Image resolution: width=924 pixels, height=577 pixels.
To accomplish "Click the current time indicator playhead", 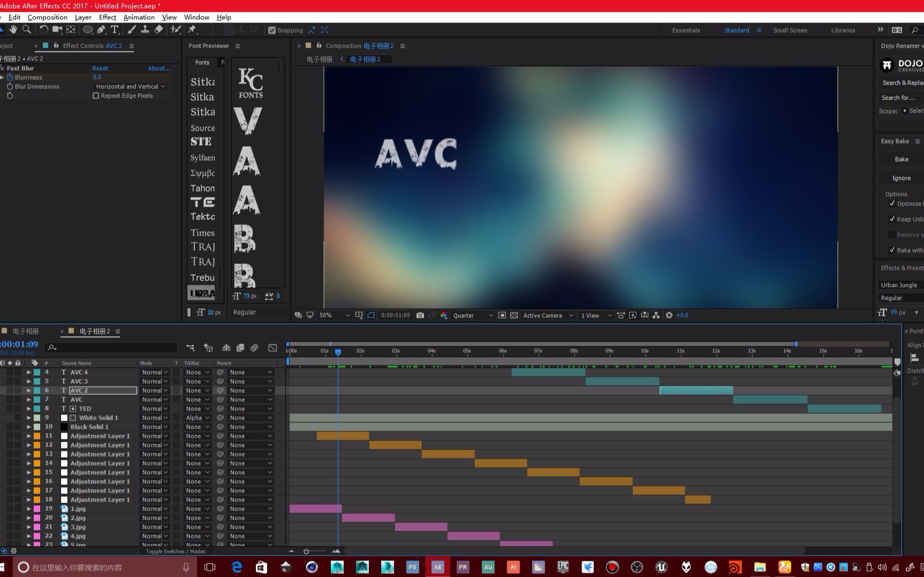I will [338, 352].
